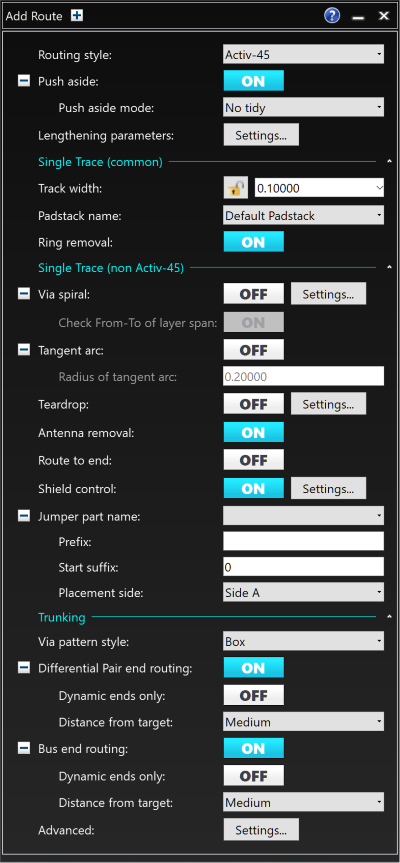This screenshot has width=400, height=863.
Task: Click Lengthening parameters Settings button
Action: (261, 135)
